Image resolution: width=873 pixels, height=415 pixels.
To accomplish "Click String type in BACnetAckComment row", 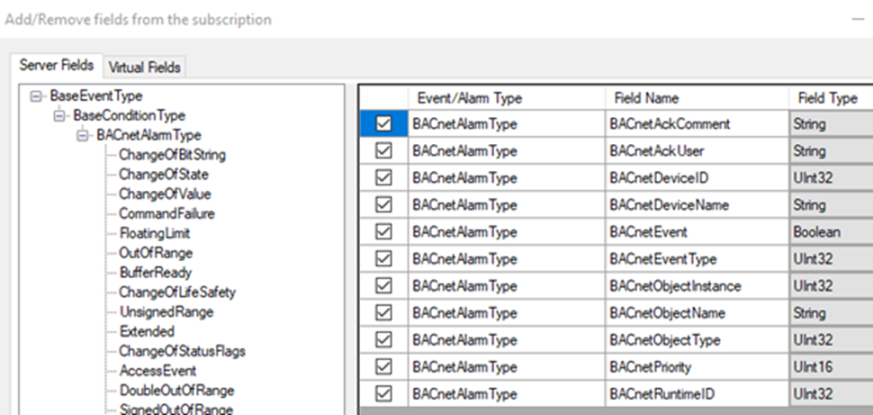I will [x=831, y=124].
